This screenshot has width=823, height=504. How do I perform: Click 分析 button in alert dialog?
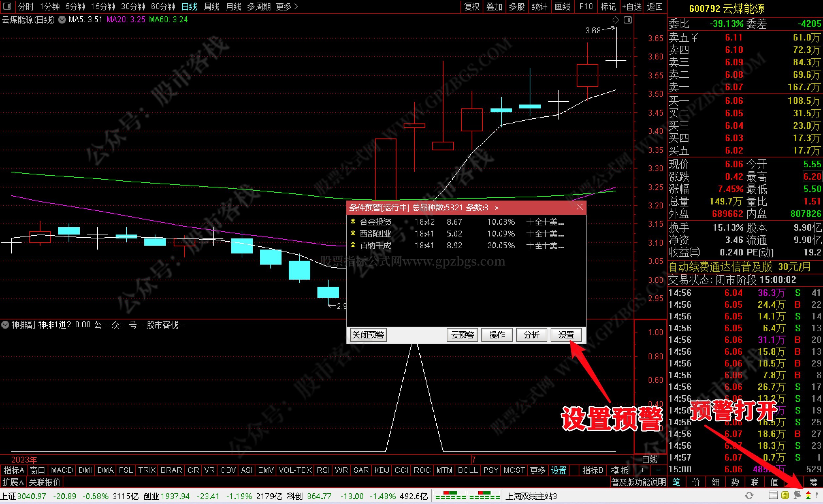[x=531, y=335]
